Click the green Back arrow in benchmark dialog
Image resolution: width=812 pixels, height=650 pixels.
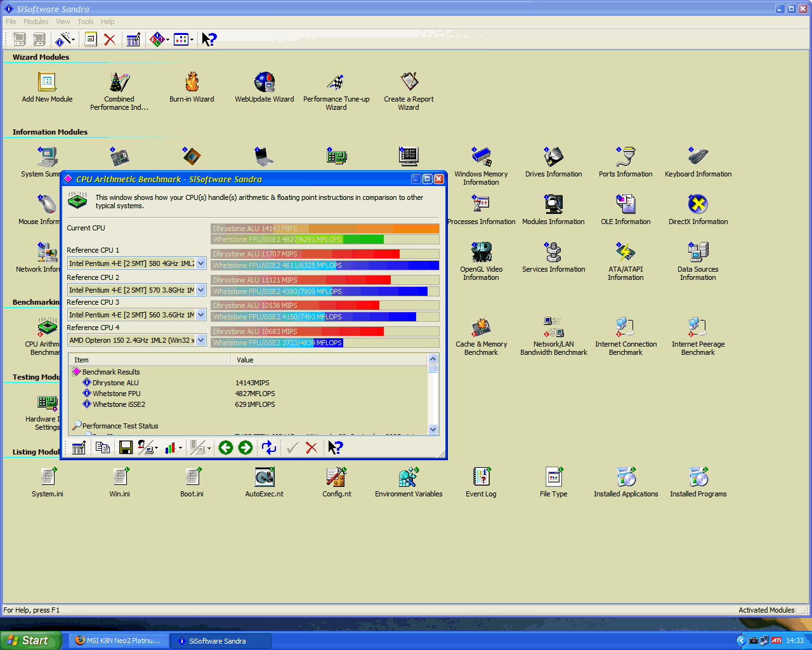tap(226, 448)
